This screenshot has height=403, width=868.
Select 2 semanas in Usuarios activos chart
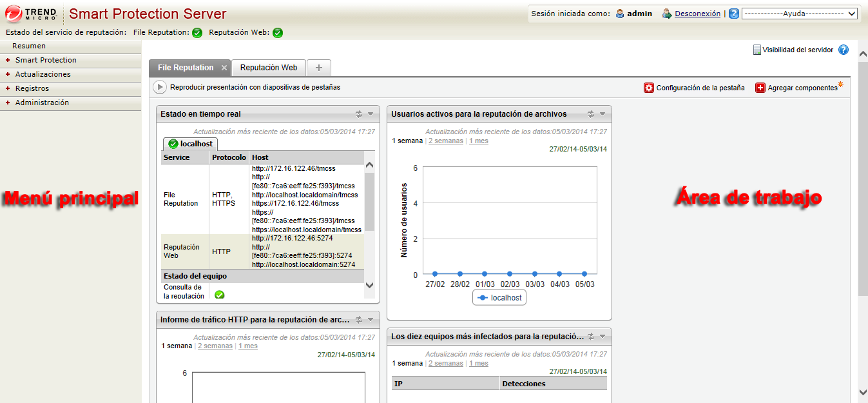(445, 141)
